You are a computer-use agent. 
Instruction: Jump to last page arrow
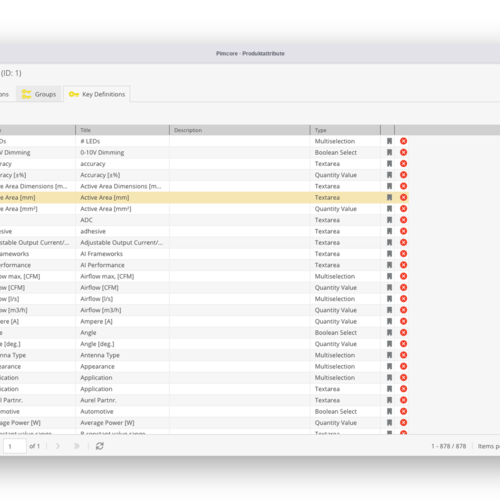[x=76, y=446]
